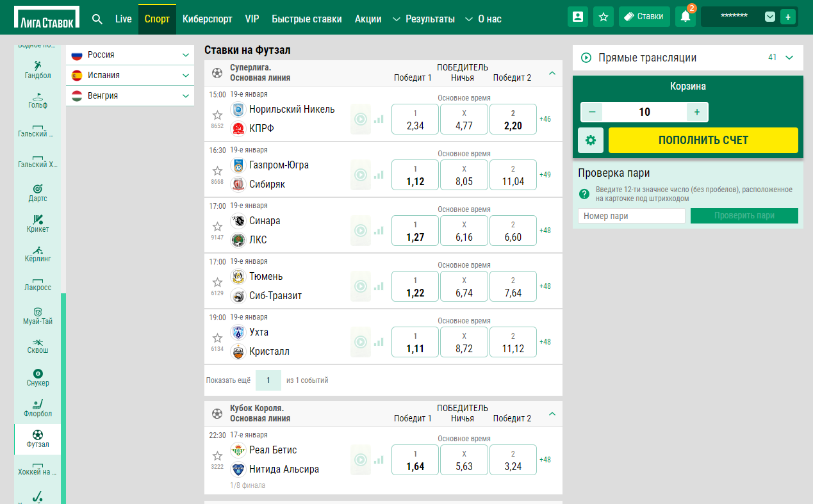Open the Киберспорт tab
The width and height of the screenshot is (813, 504).
[x=208, y=19]
